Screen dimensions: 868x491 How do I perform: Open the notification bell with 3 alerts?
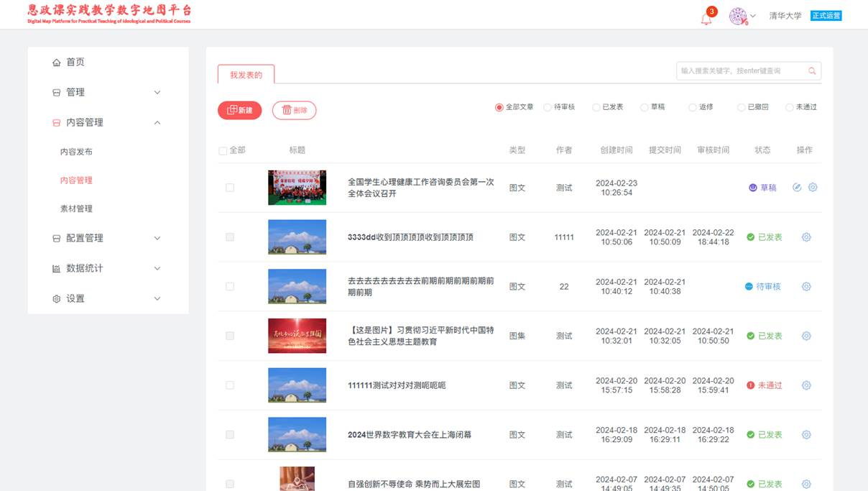(706, 19)
